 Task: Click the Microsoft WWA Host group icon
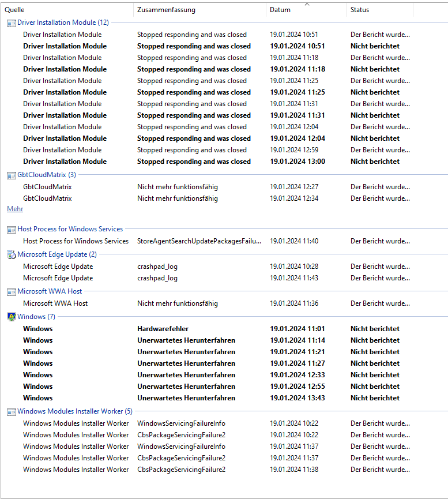tap(12, 292)
